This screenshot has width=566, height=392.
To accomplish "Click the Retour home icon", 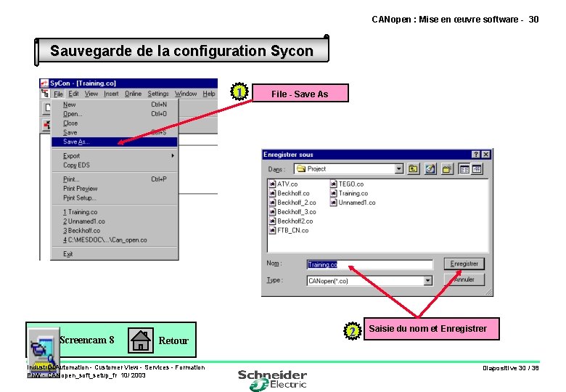I will (141, 340).
